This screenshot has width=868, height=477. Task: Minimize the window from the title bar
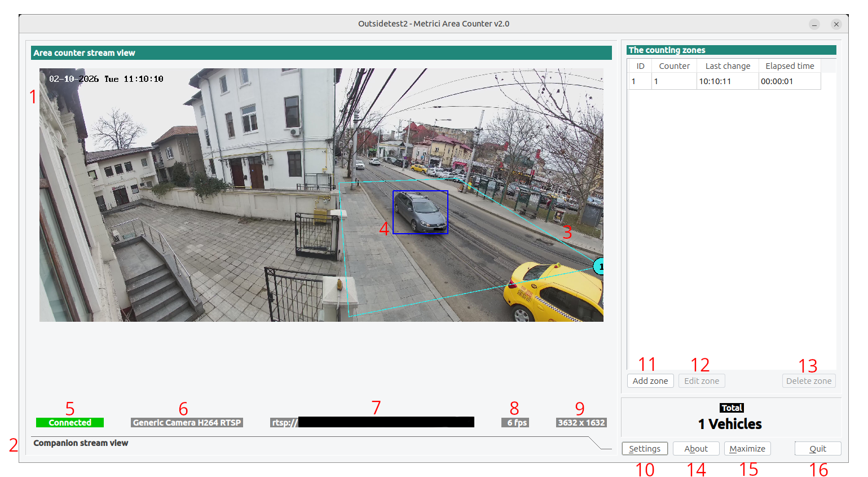(814, 24)
